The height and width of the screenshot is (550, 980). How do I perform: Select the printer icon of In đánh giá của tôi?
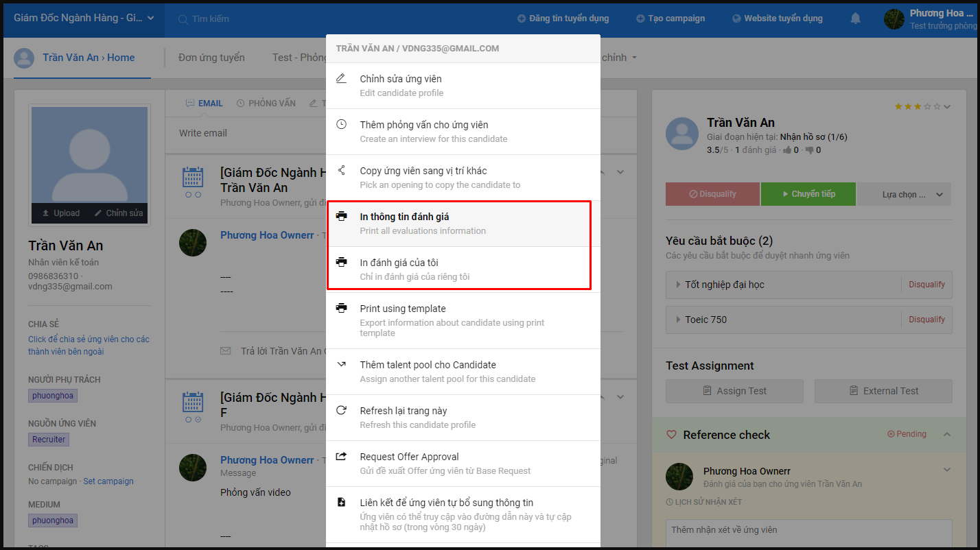[341, 263]
